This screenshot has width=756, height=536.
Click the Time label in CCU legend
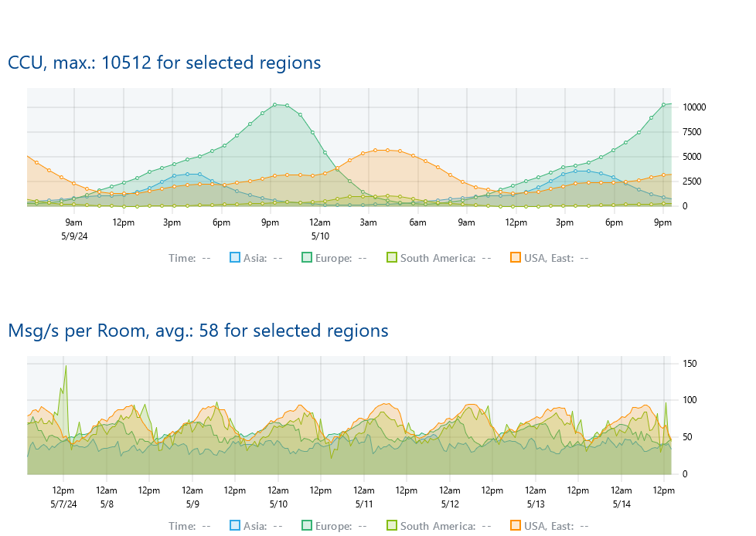pos(182,258)
